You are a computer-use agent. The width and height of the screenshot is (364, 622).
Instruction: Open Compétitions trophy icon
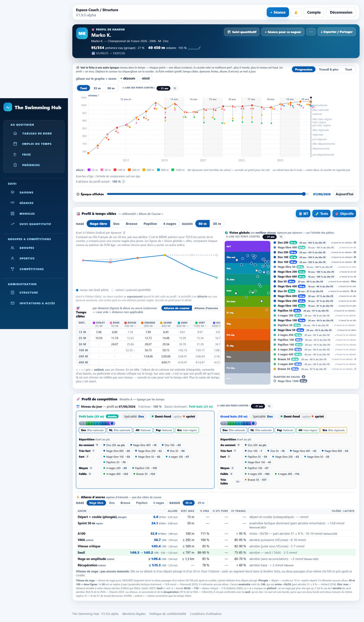pos(12,269)
